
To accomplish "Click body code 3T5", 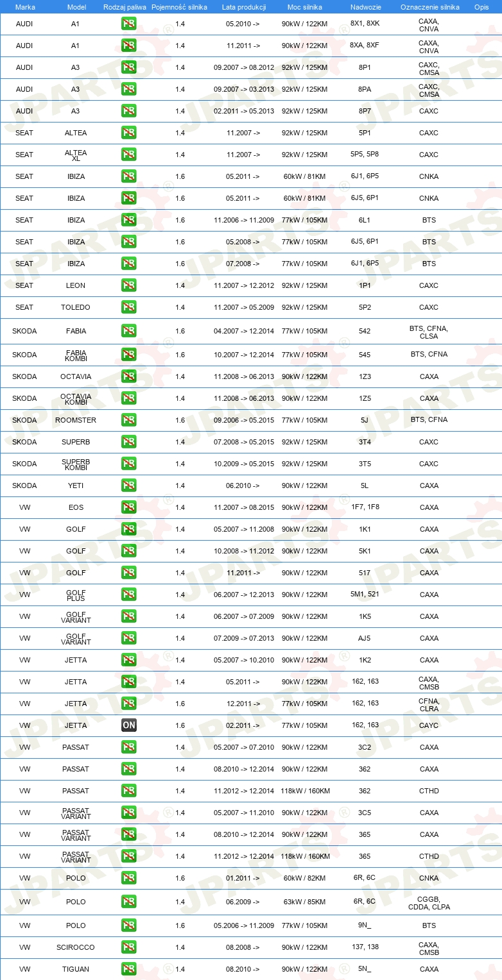I will click(365, 464).
